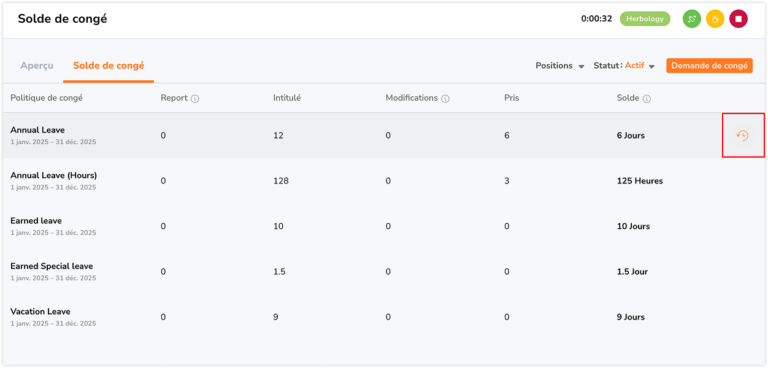Select the Earned Special leave row

[384, 271]
